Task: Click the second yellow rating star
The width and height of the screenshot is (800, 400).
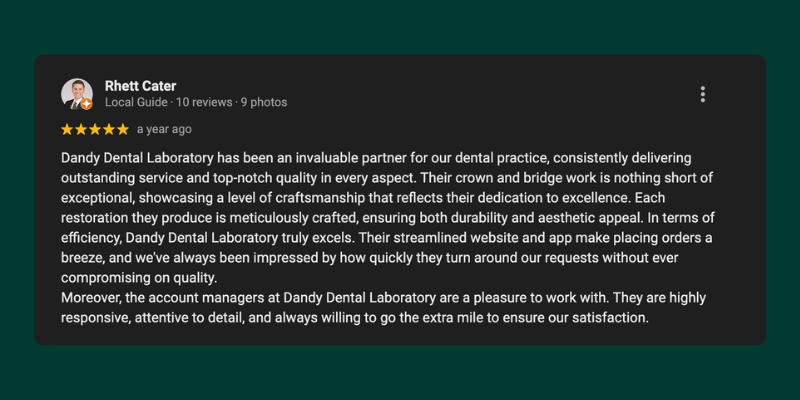Action: click(81, 129)
